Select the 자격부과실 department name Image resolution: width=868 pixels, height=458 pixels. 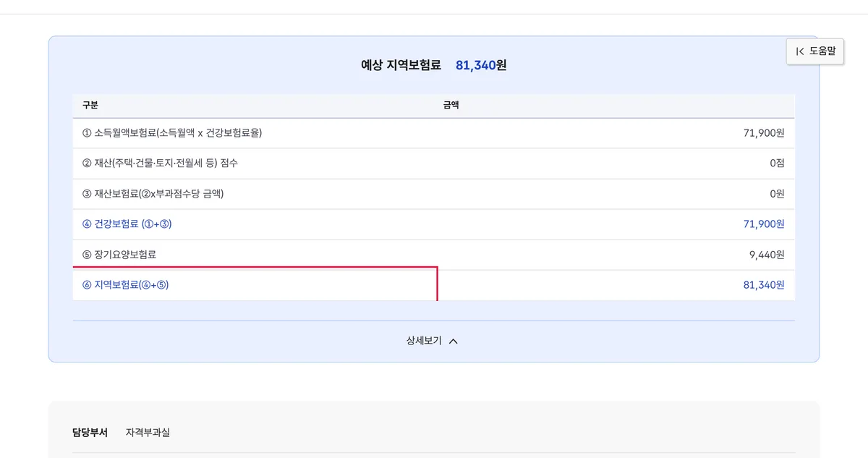pyautogui.click(x=148, y=433)
